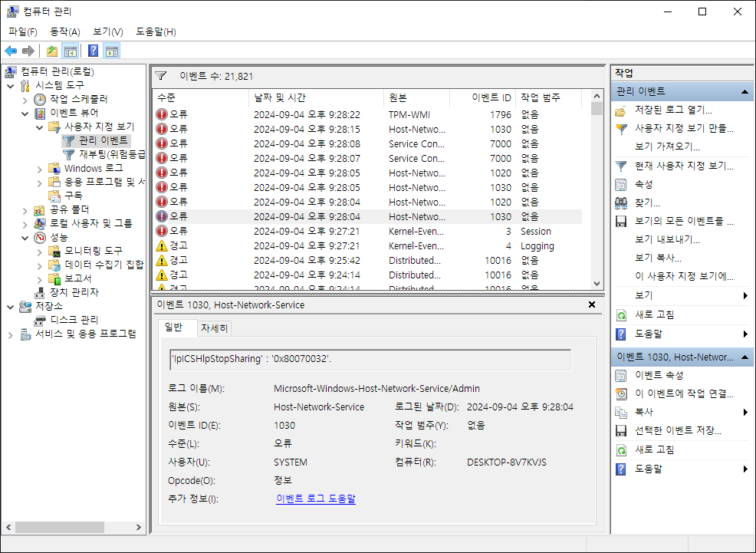Screen dimensions: 756x553
Task: Expand the 서비스 및 응용 프로그램 node
Action: click(x=11, y=334)
